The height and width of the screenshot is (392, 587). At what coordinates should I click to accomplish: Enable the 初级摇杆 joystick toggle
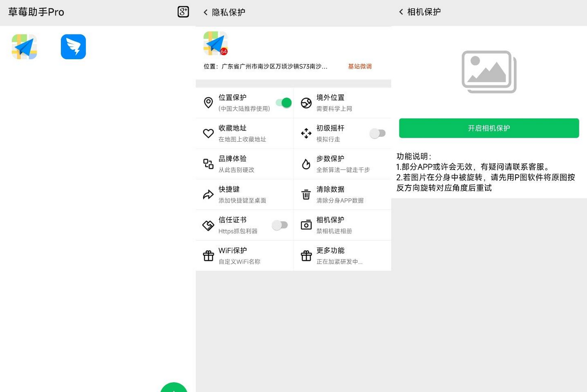coord(378,133)
